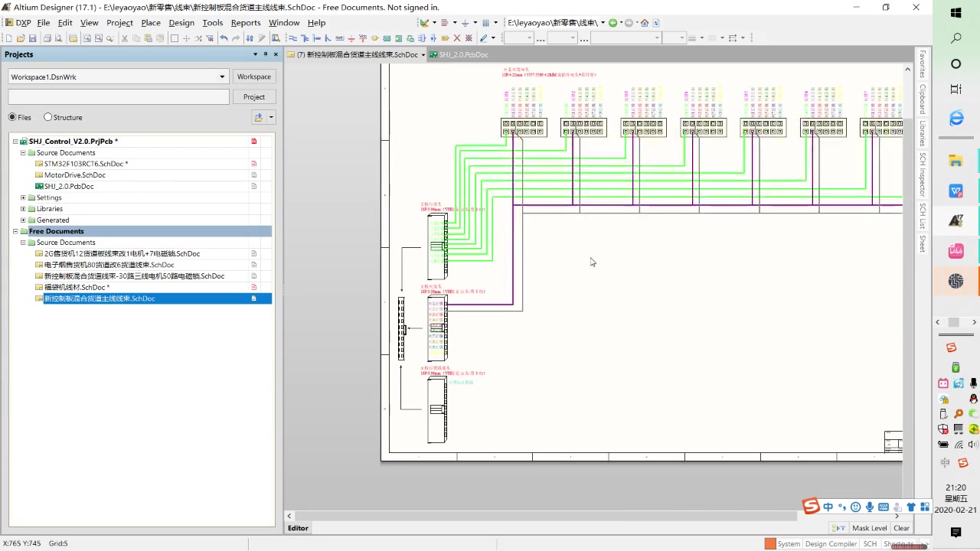Toggle the pin on the Projects panel
The height and width of the screenshot is (551, 980).
266,54
